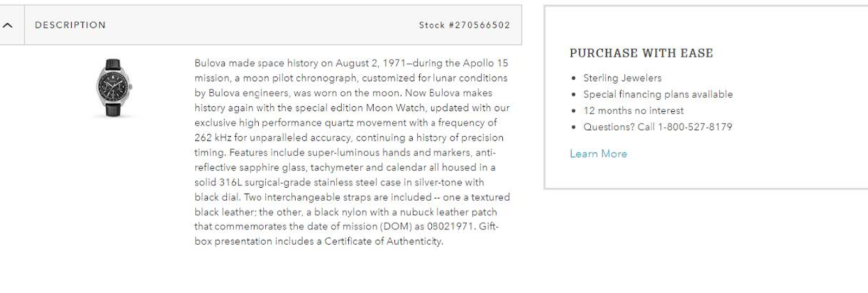Click Special financing plans available text
This screenshot has width=868, height=293.
point(658,94)
